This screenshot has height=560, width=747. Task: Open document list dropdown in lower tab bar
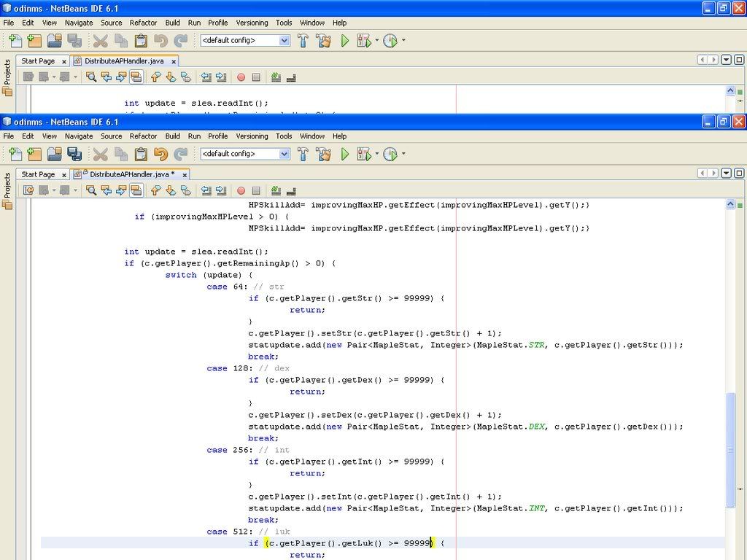(726, 174)
